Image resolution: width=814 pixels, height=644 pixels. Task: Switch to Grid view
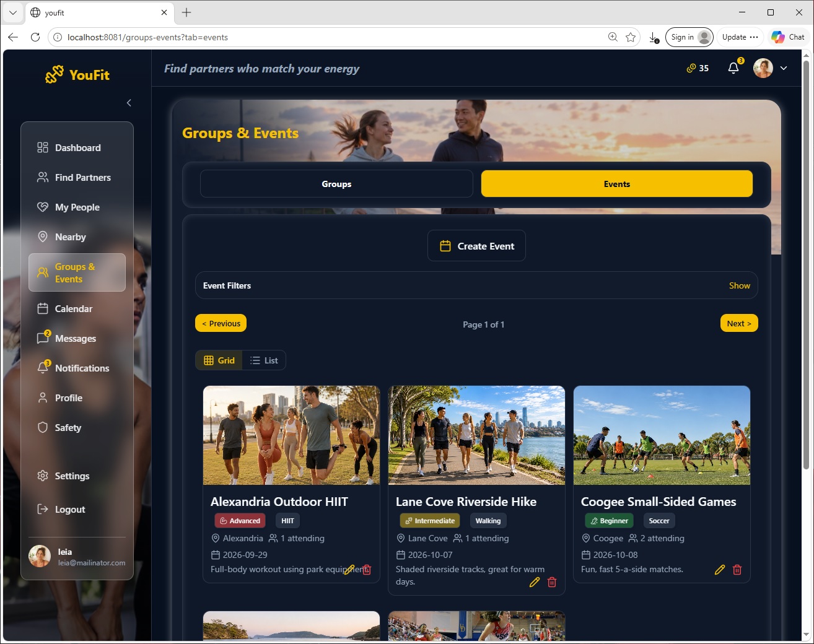[219, 360]
